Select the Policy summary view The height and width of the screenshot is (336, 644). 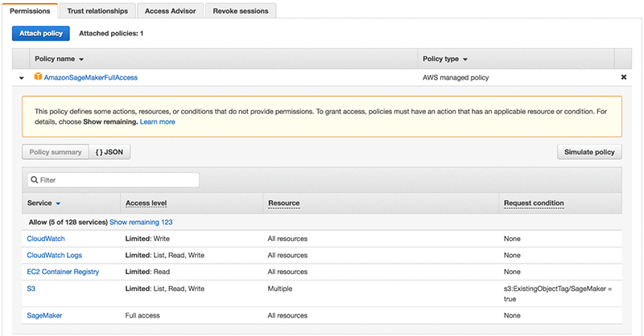(x=55, y=152)
